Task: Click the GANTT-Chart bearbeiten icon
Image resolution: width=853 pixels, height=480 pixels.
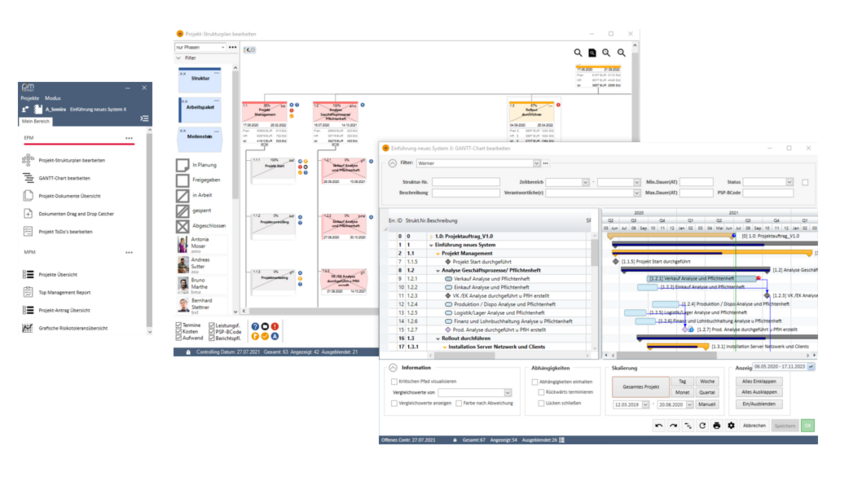Action: 29,177
